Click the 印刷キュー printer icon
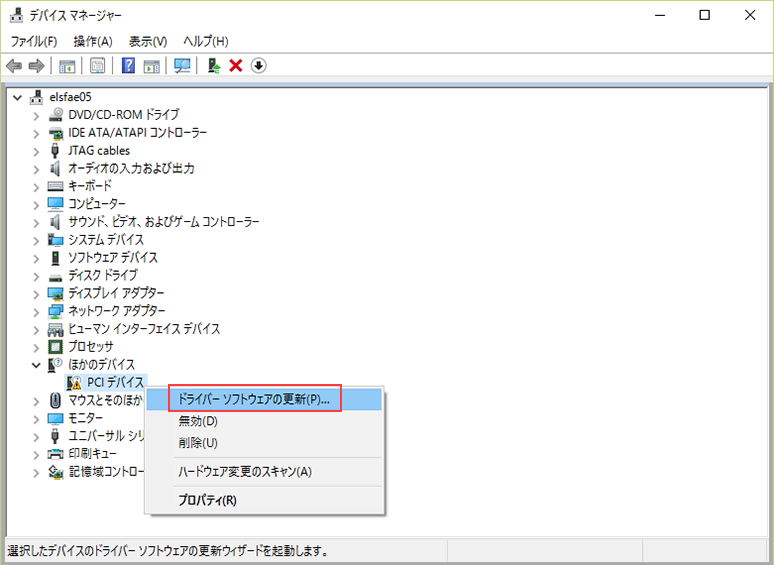 56,453
